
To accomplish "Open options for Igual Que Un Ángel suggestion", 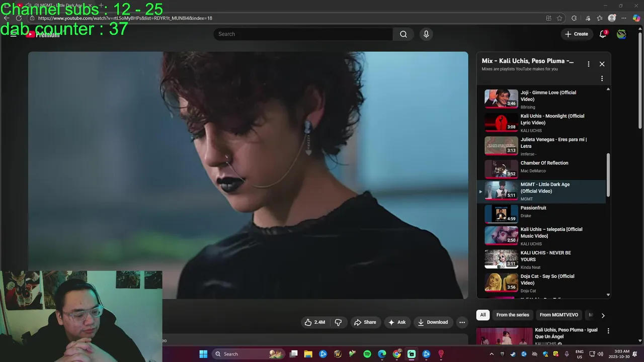I will [x=608, y=331].
